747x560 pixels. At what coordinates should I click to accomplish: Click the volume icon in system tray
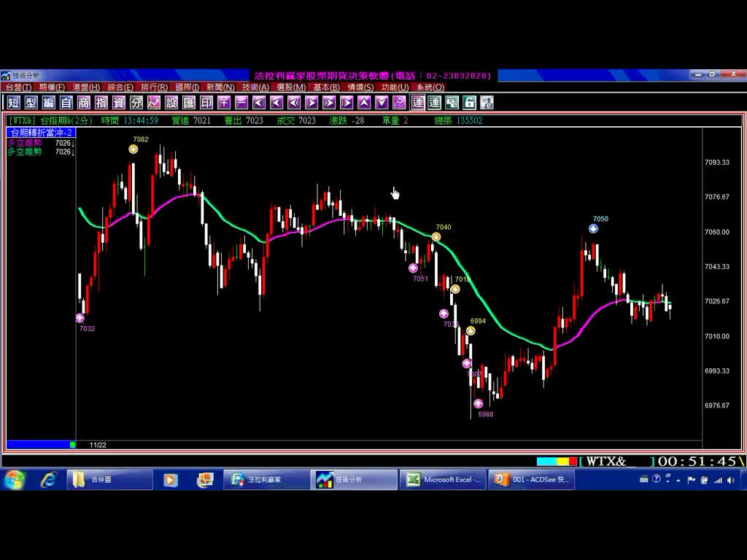click(x=731, y=480)
